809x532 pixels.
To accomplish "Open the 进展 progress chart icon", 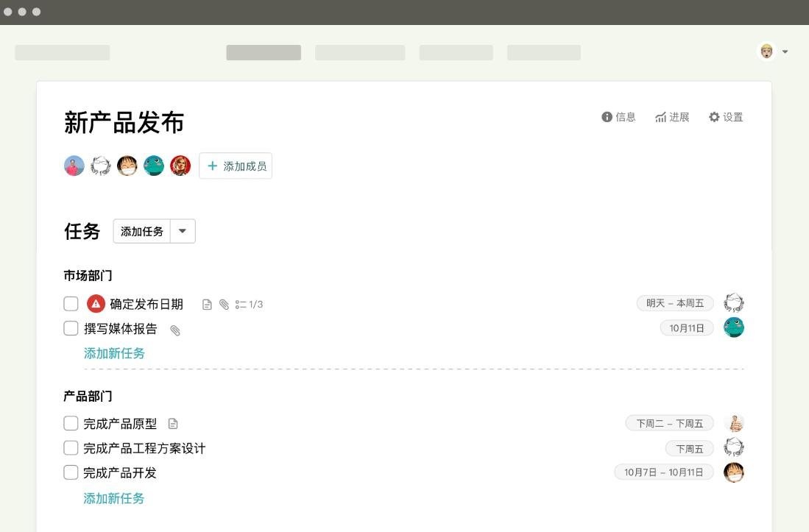I will pos(660,117).
